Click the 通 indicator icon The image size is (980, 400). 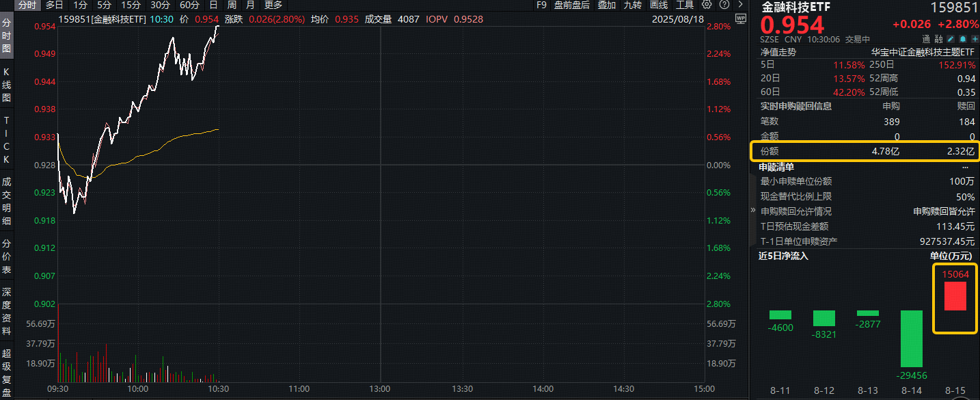point(926,39)
